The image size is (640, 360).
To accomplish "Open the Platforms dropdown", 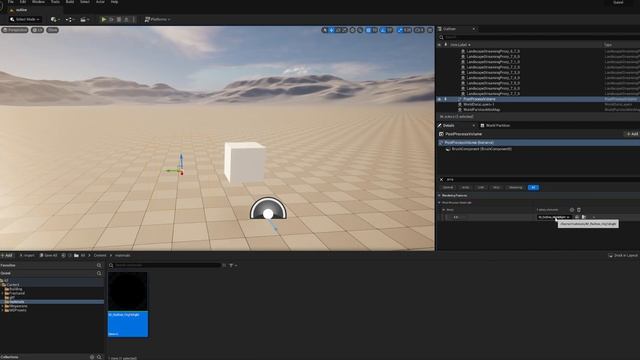I will click(x=158, y=19).
